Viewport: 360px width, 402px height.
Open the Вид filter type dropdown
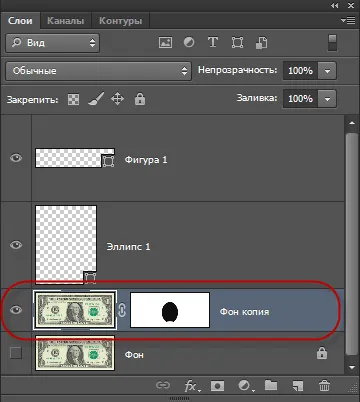click(x=53, y=43)
